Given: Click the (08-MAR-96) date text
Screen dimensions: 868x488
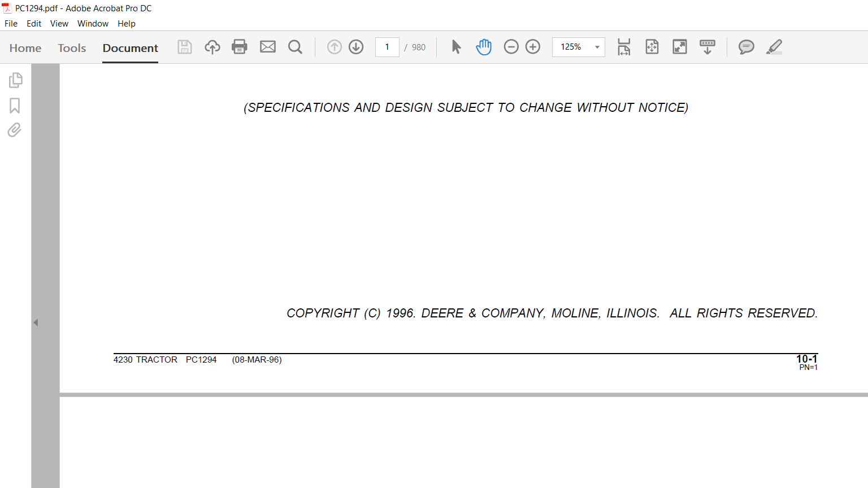Looking at the screenshot, I should coord(257,360).
